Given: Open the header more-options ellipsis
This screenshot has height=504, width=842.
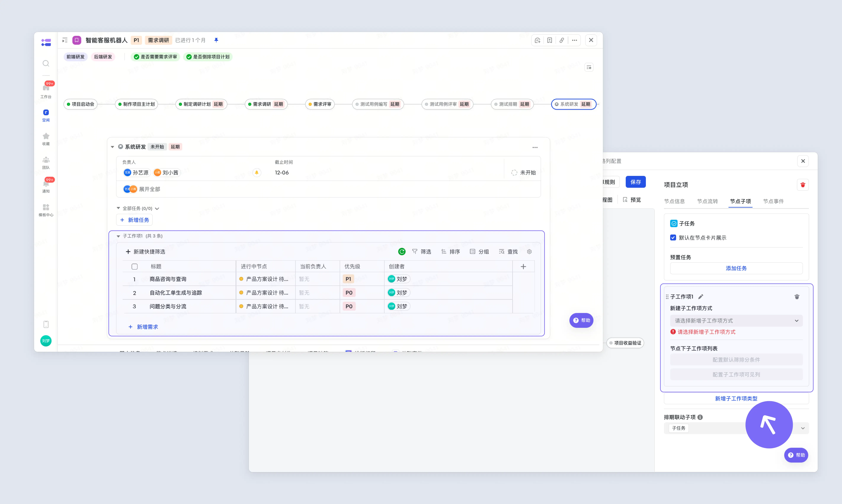Looking at the screenshot, I should click(x=574, y=40).
